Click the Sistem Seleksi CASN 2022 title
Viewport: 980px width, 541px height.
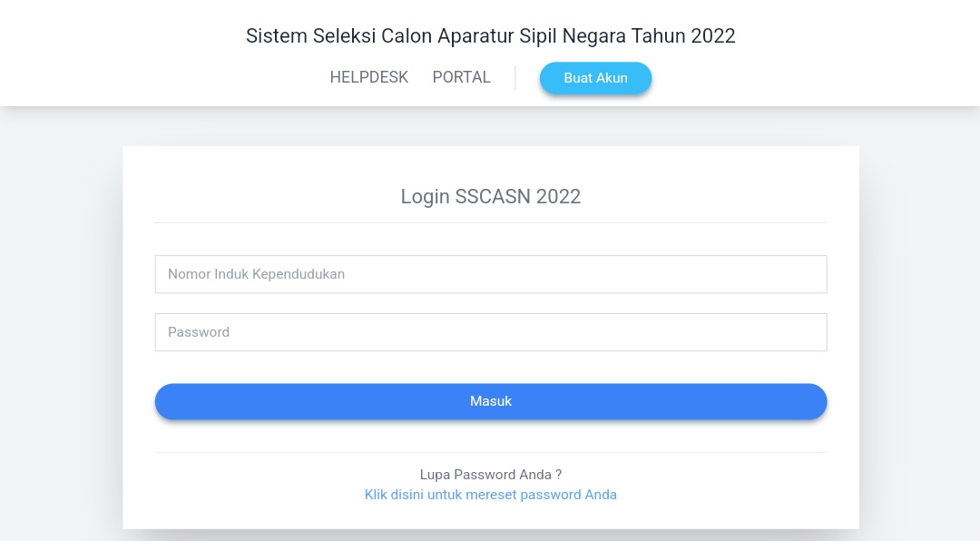[490, 36]
